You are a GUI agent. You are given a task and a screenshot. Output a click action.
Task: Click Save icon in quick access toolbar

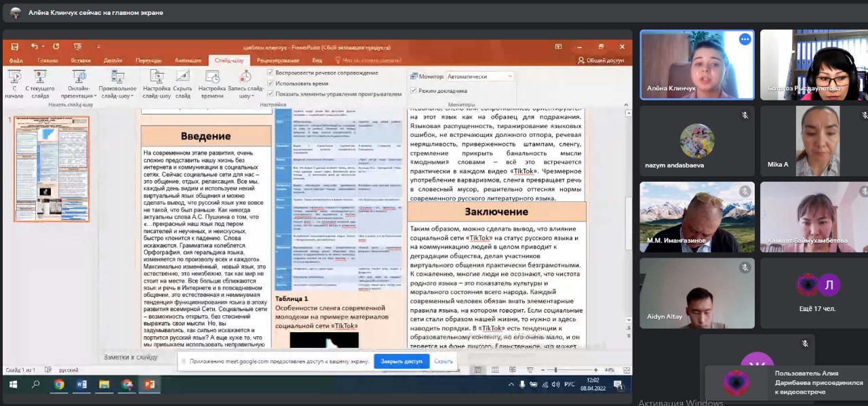click(14, 47)
